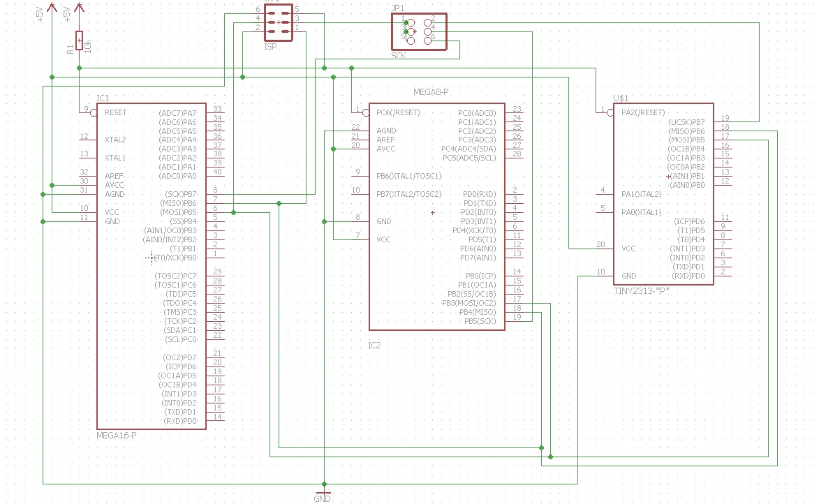The height and width of the screenshot is (504, 819).
Task: Click the PA2(/RESET) pin on TINY2313
Action: [643, 112]
